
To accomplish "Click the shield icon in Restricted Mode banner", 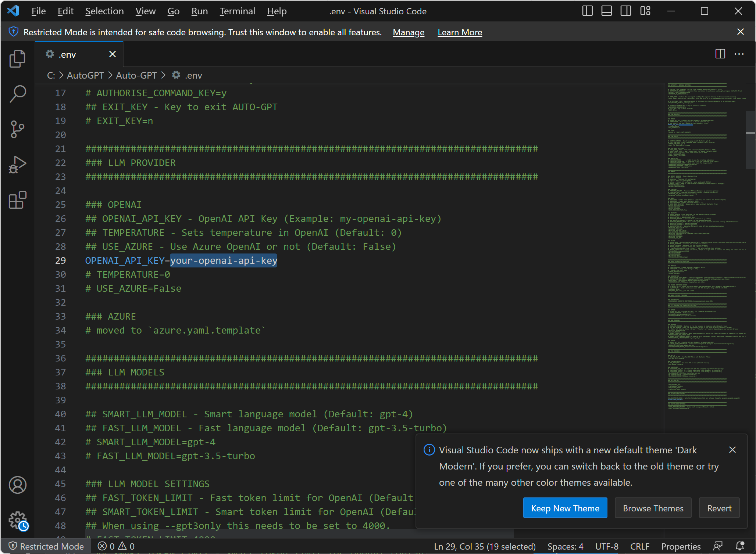I will (x=14, y=32).
